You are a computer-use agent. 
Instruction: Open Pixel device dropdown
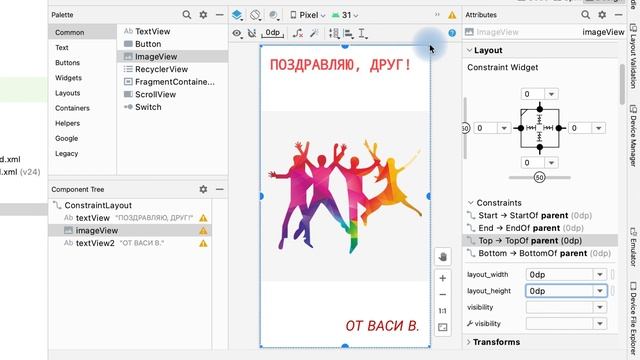pyautogui.click(x=307, y=15)
